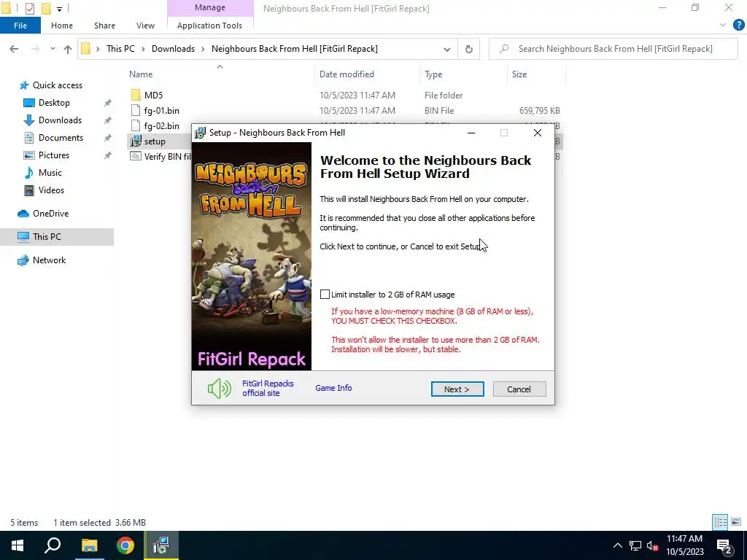The height and width of the screenshot is (560, 747).
Task: Open taskbar search magnifier
Action: [53, 545]
